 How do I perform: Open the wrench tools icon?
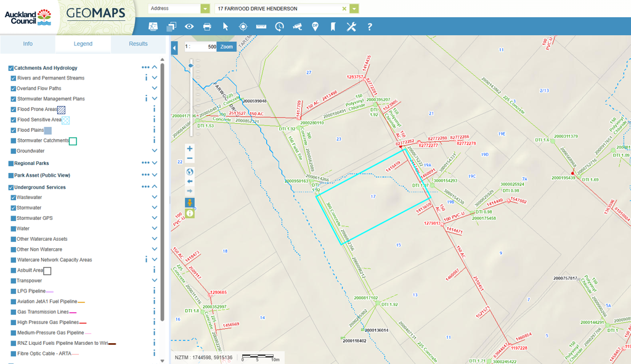click(351, 26)
